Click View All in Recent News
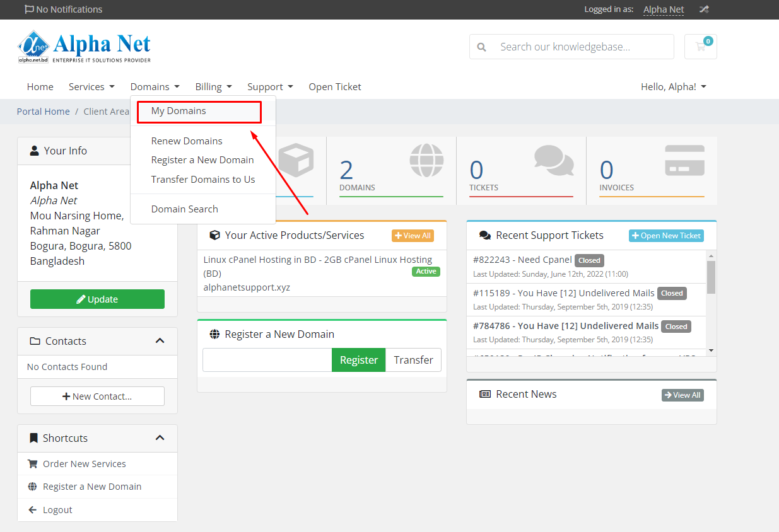 [682, 395]
